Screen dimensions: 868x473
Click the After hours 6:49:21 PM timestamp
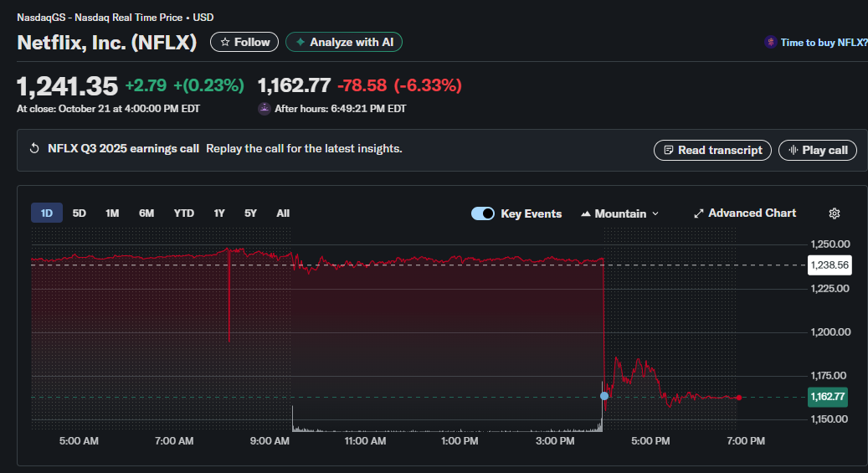tap(341, 109)
